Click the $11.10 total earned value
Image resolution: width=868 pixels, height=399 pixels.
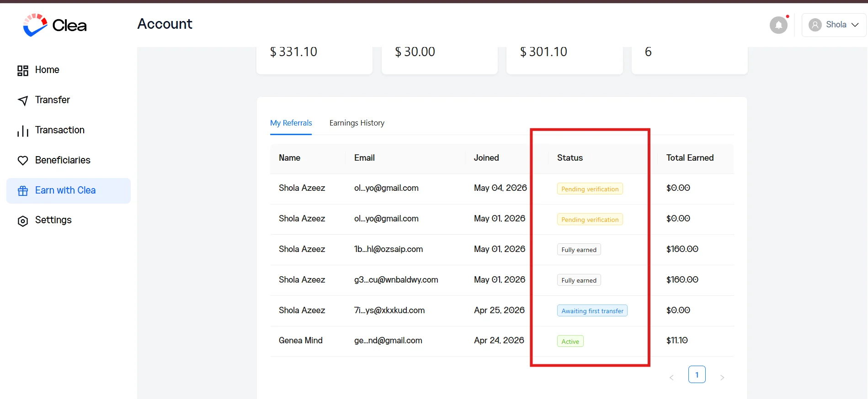point(677,341)
